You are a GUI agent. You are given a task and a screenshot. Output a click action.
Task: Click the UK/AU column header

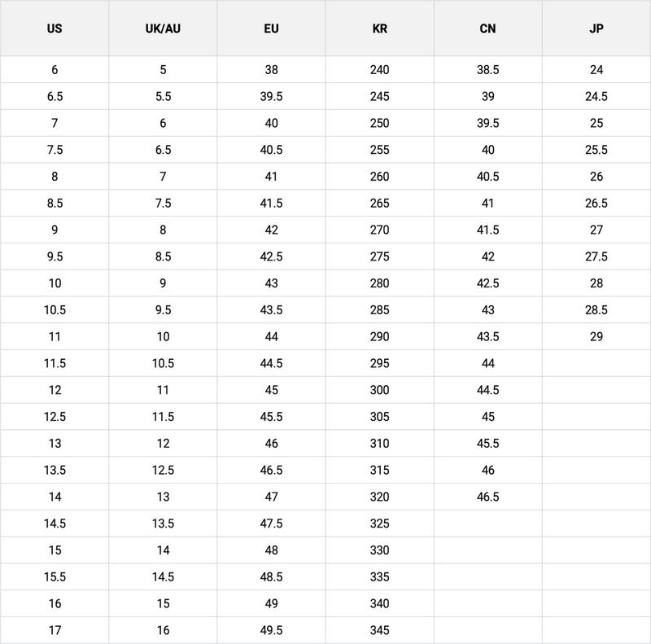click(163, 28)
